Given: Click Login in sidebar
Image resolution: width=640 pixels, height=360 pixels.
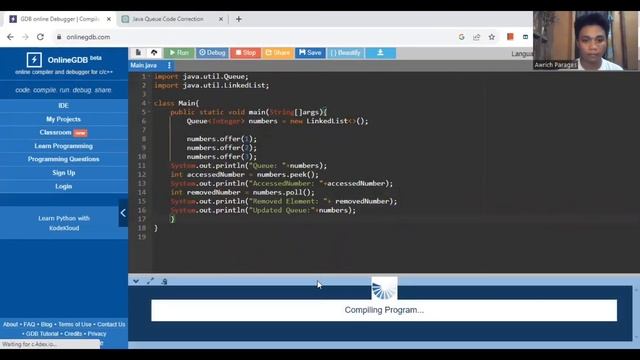Looking at the screenshot, I should point(63,186).
